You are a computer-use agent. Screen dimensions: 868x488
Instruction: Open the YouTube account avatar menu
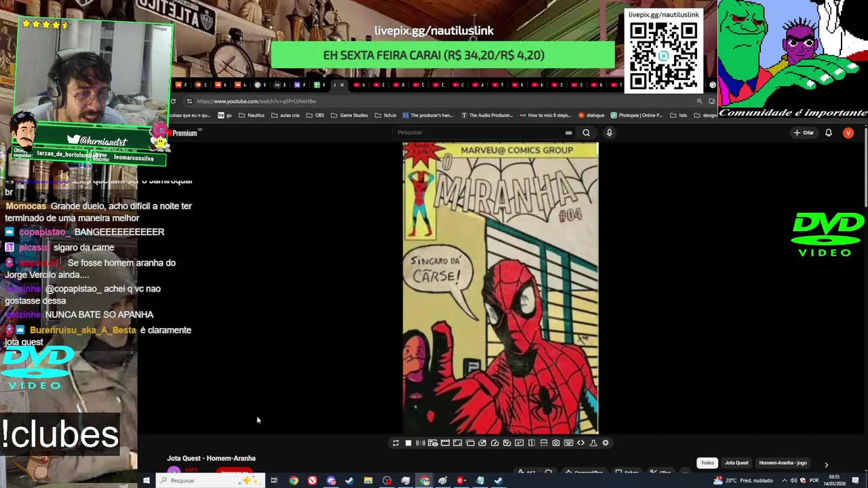848,133
